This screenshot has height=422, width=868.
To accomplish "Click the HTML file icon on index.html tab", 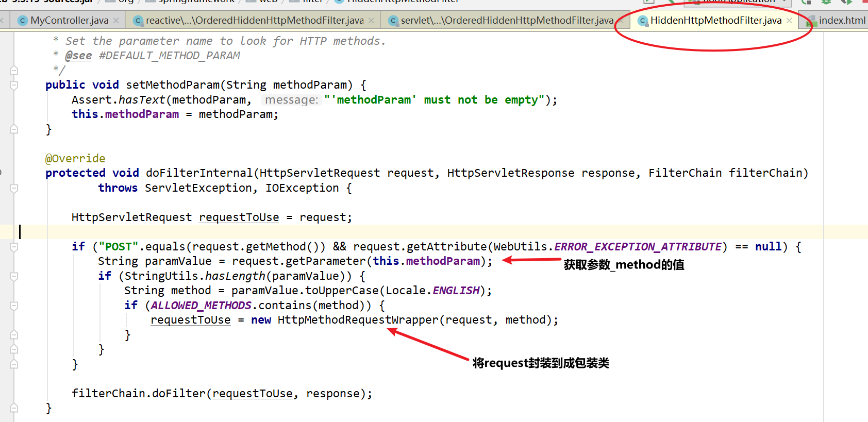I will click(811, 21).
